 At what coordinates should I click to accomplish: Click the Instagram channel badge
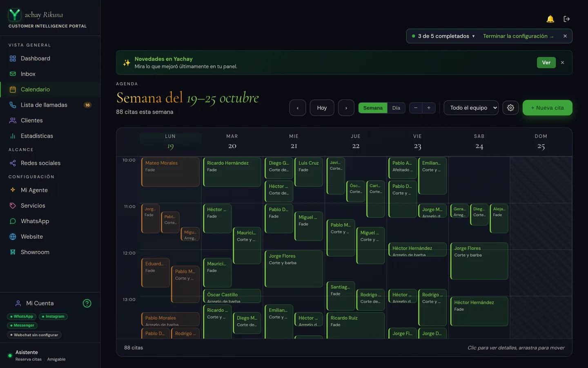(53, 316)
